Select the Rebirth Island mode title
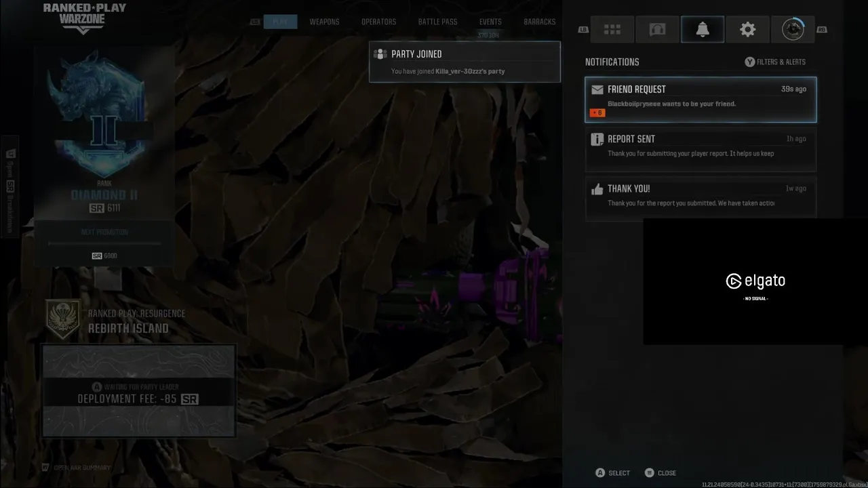 128,328
